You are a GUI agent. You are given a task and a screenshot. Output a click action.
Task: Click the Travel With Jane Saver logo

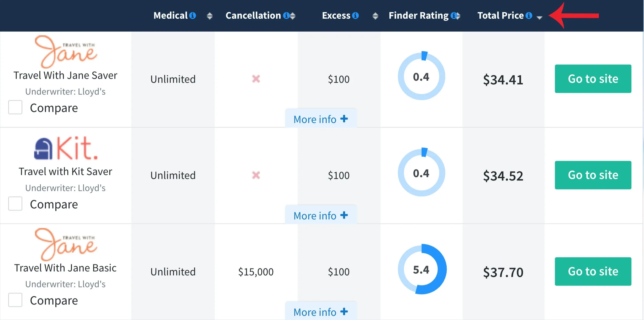click(x=66, y=52)
